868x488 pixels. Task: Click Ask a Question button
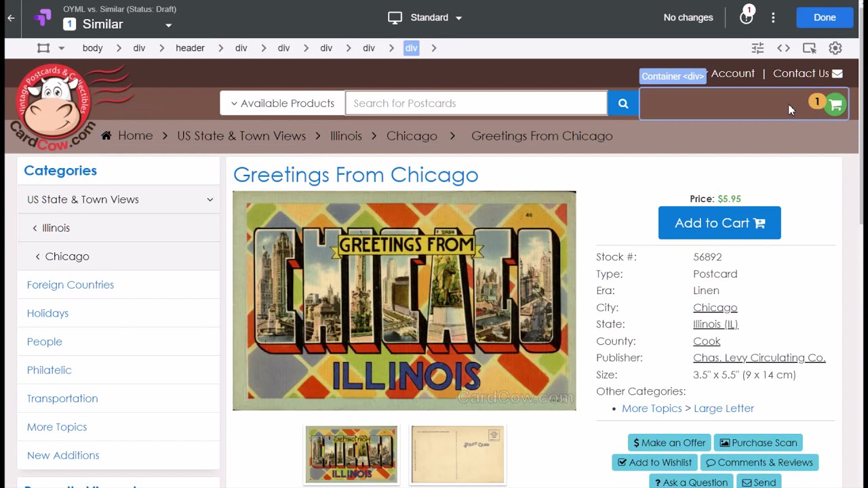click(691, 482)
